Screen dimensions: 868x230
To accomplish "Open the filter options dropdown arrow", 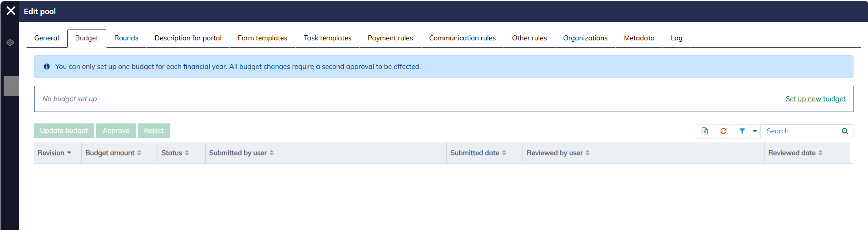I will [x=755, y=131].
